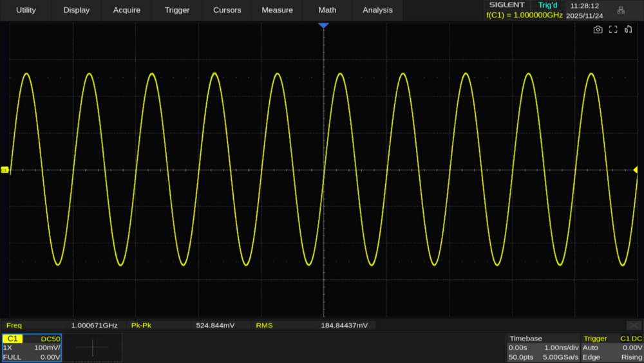
Task: Click the trigger level arrow on right edge
Action: (x=636, y=169)
